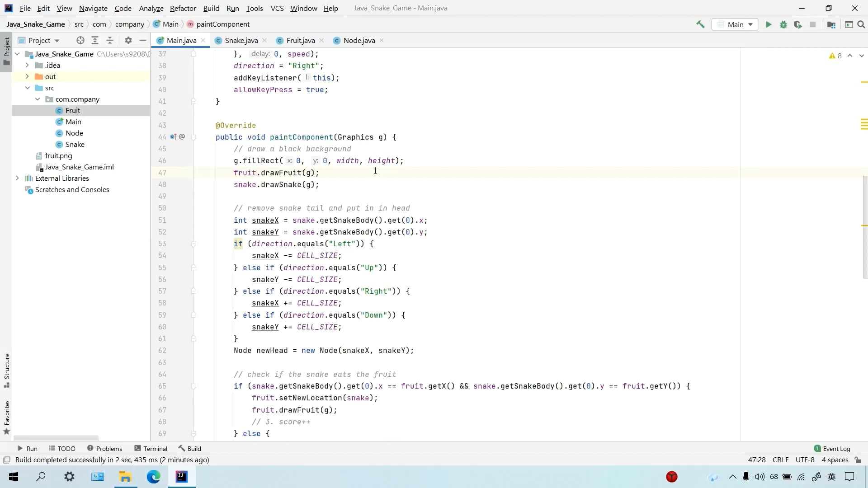Image resolution: width=868 pixels, height=488 pixels.
Task: Expand External Libraries node
Action: click(17, 178)
